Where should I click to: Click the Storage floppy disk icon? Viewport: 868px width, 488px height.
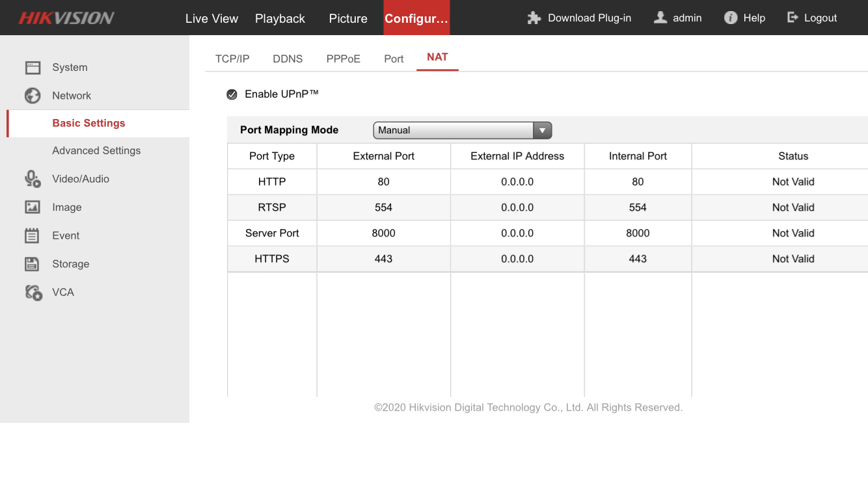click(33, 264)
